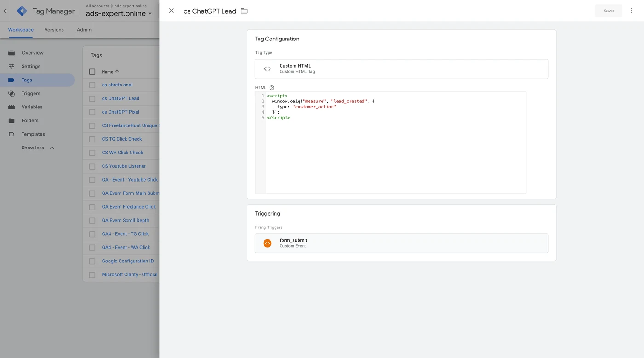Switch to the Workspace tab
This screenshot has width=644, height=358.
[x=21, y=30]
